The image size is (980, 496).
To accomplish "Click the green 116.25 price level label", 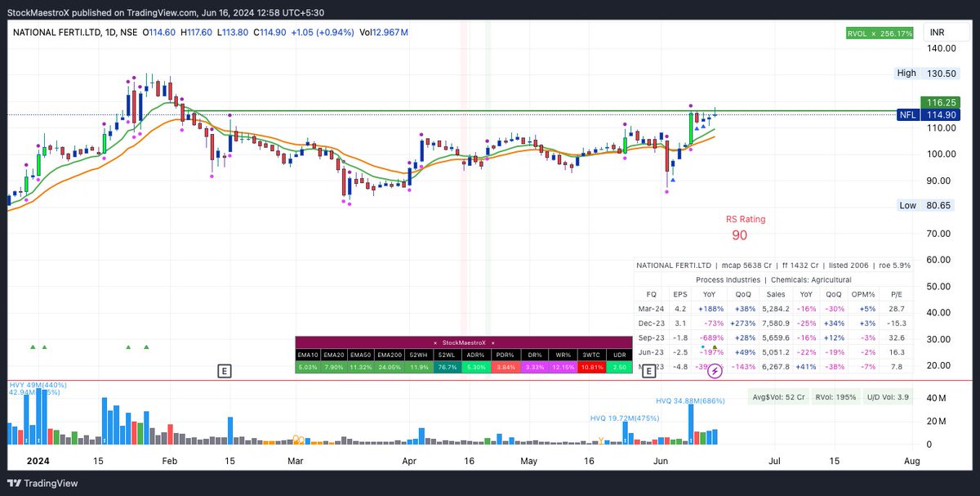I will [940, 103].
